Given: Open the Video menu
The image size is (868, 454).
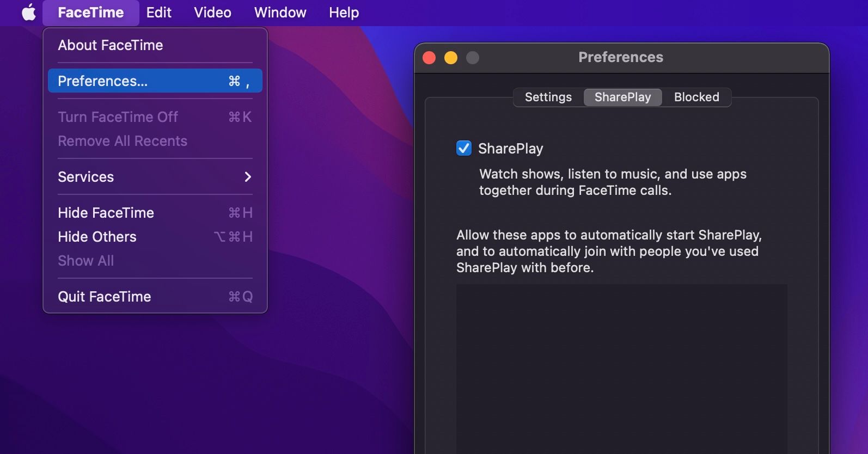Looking at the screenshot, I should (x=212, y=13).
